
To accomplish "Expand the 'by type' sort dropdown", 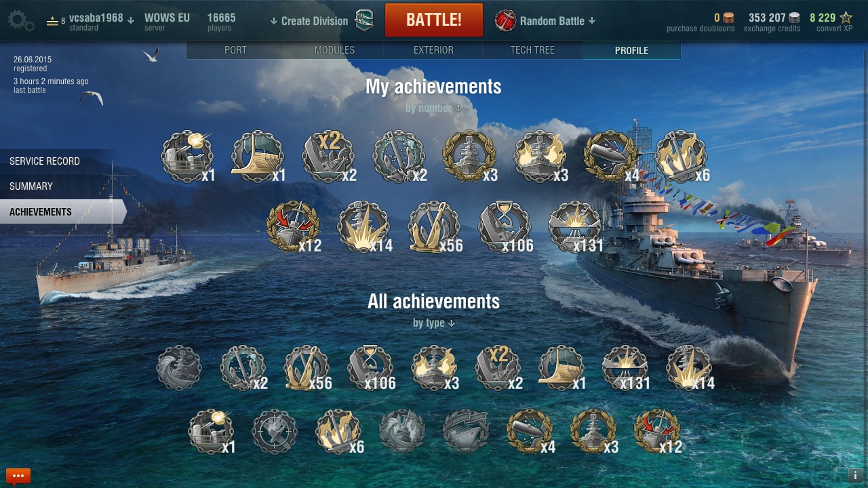I will [x=433, y=323].
